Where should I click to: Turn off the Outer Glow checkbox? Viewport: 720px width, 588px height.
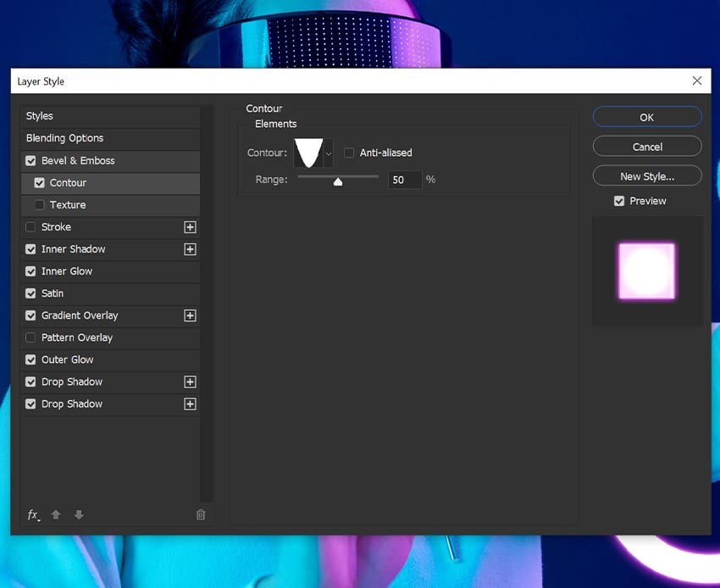pos(30,360)
